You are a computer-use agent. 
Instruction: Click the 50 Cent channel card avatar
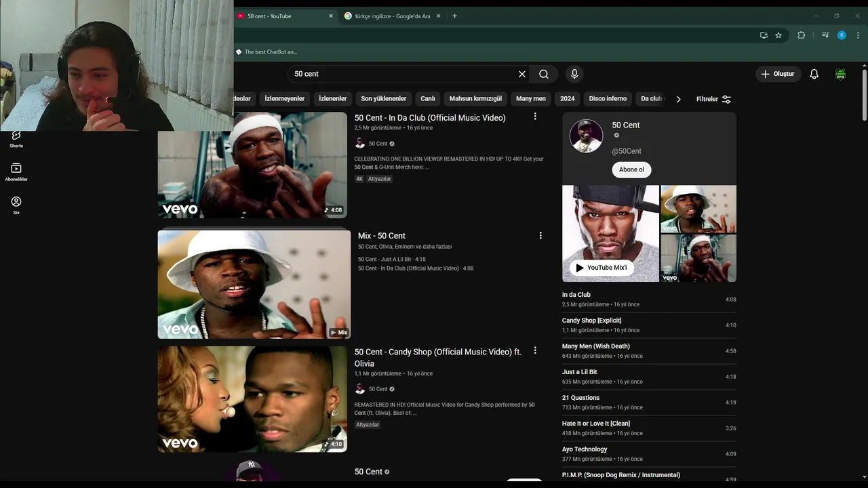[587, 136]
